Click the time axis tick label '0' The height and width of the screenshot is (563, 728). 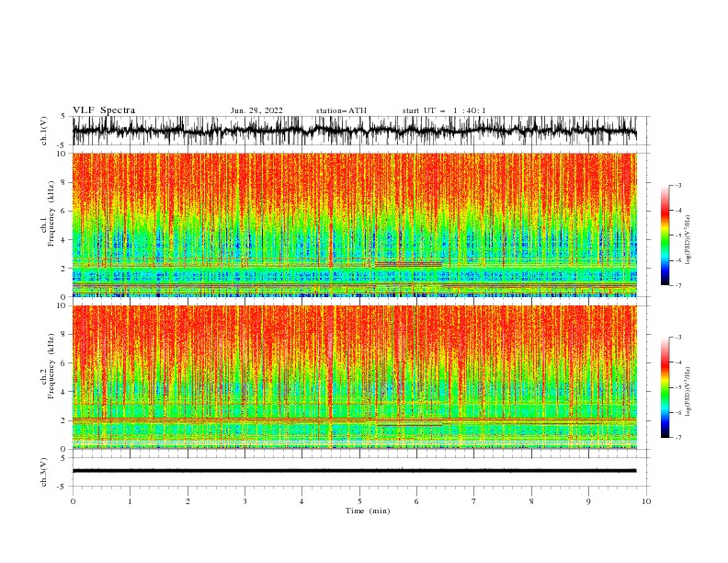pos(73,501)
